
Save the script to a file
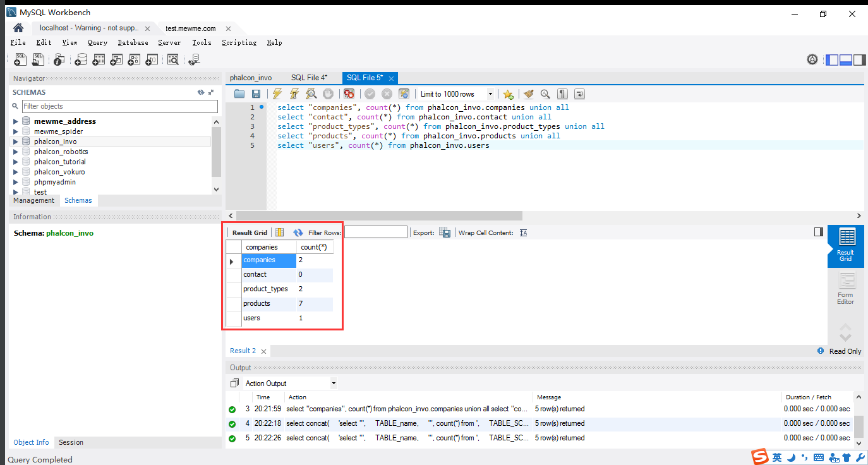256,94
